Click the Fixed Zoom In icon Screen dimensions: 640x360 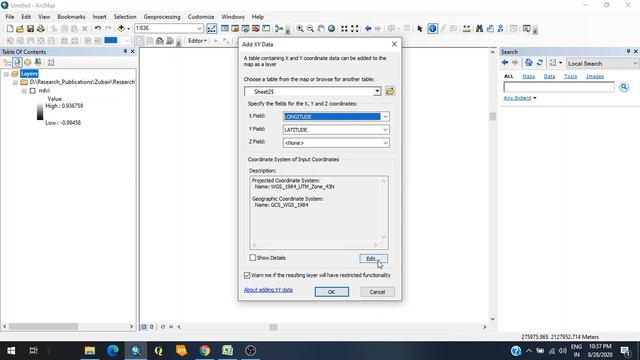point(344,29)
